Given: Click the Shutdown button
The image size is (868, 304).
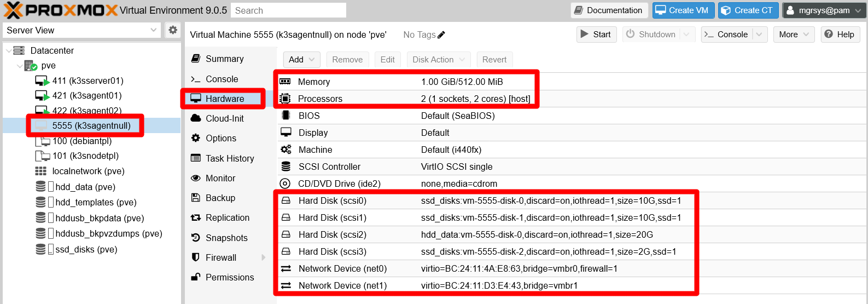Looking at the screenshot, I should click(651, 35).
